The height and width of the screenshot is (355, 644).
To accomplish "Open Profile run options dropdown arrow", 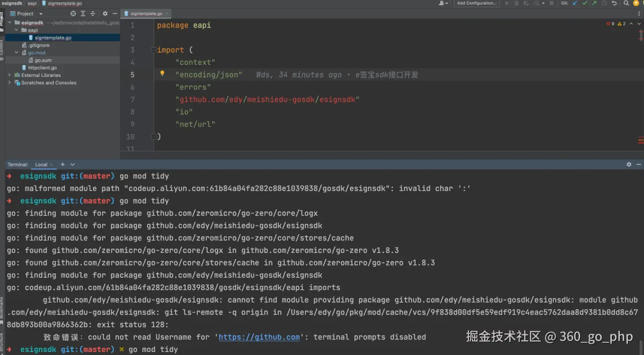I will pos(543,3).
